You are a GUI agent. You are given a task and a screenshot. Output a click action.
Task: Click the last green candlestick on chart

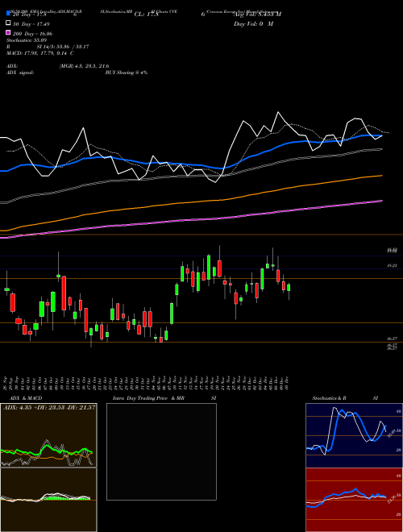289,288
